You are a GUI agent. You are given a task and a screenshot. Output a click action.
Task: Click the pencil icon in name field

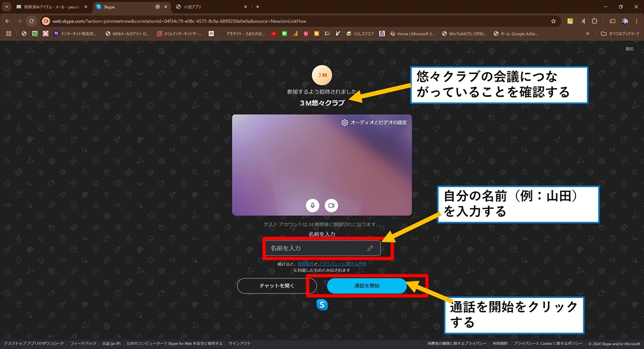coord(370,248)
